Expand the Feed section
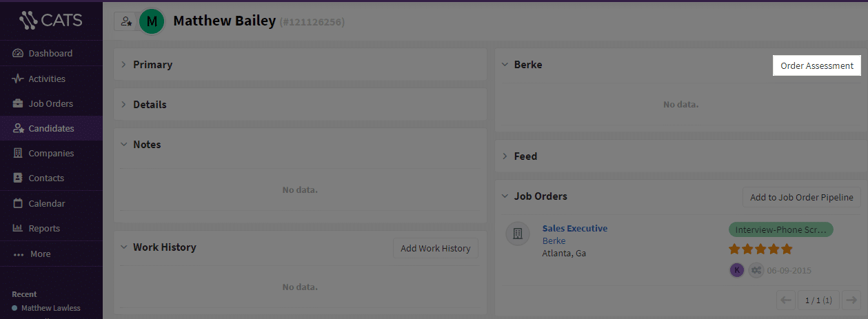The image size is (868, 319). 505,156
